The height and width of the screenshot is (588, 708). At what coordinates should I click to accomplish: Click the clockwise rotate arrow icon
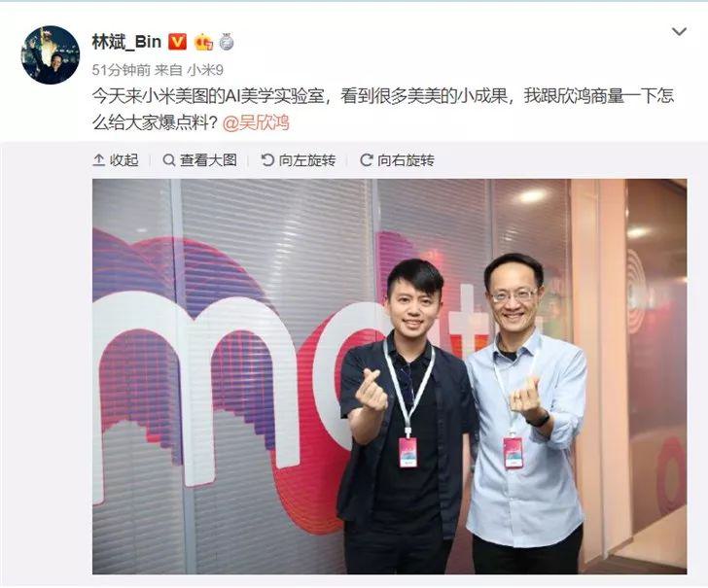pos(367,159)
